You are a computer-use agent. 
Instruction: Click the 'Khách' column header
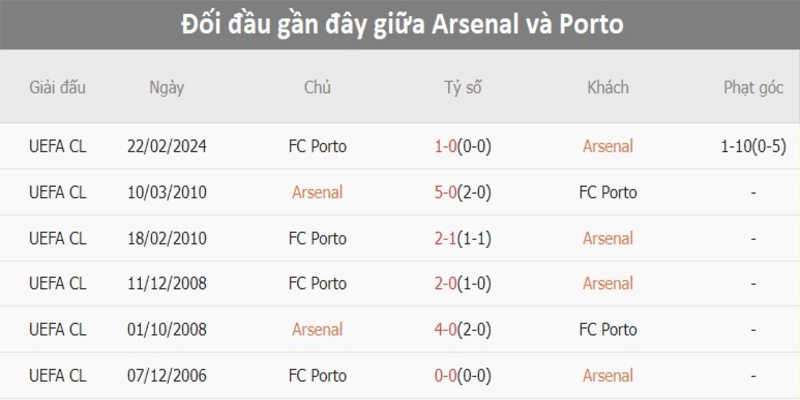[x=608, y=87]
